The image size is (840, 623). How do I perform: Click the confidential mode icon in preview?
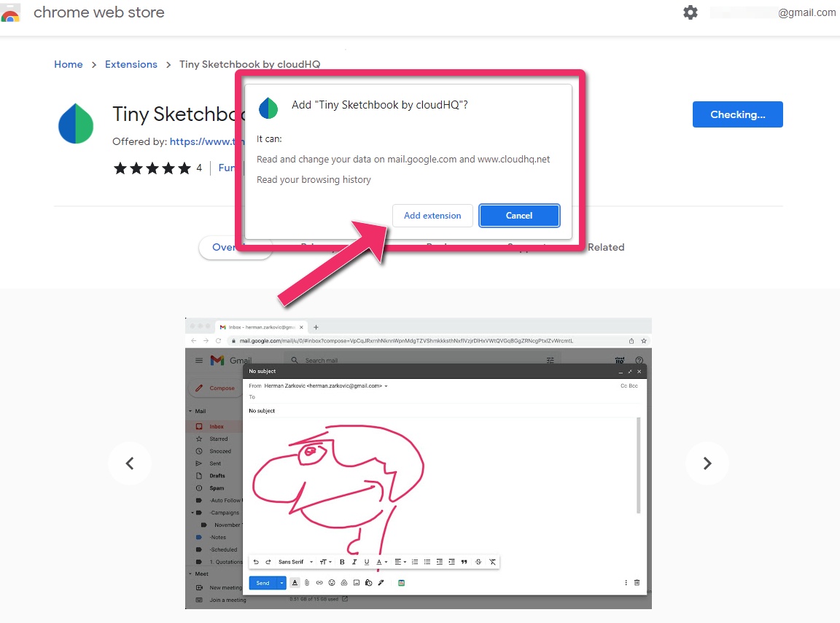368,583
